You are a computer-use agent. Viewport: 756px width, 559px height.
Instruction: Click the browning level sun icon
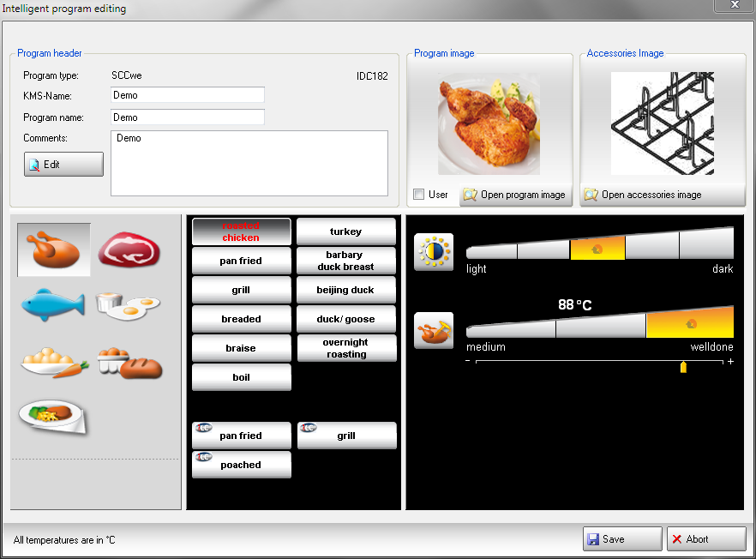[x=433, y=251]
